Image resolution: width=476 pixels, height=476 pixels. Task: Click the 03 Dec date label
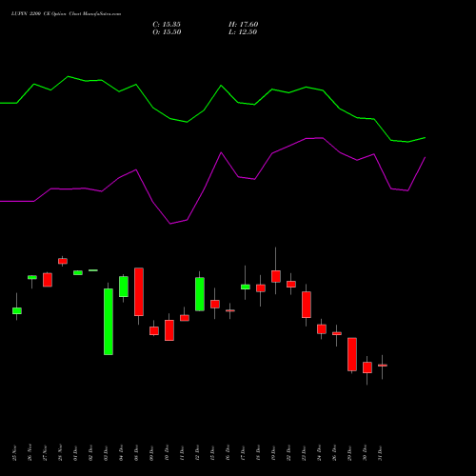pyautogui.click(x=106, y=453)
